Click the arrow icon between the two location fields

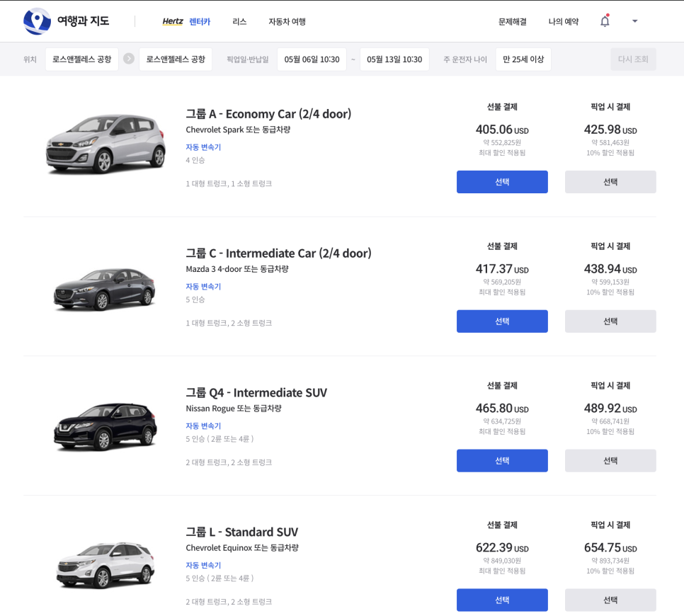click(129, 59)
